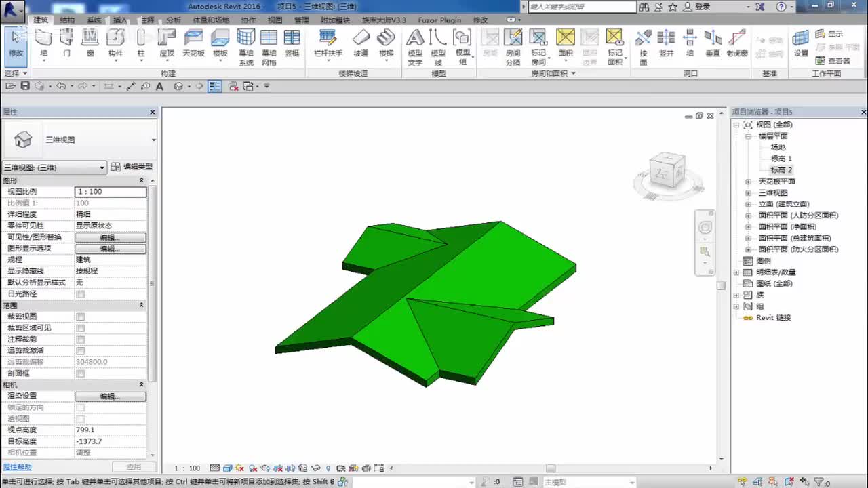Select the 竖井 (Shaft) opening tool

pos(666,43)
